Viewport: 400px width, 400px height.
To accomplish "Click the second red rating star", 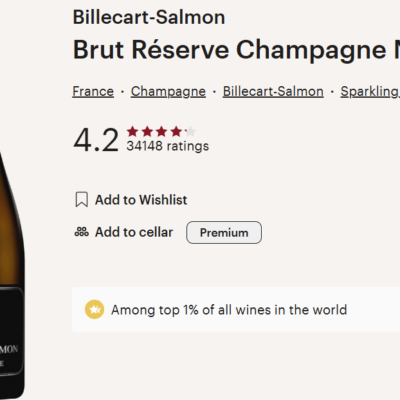I will pos(147,132).
